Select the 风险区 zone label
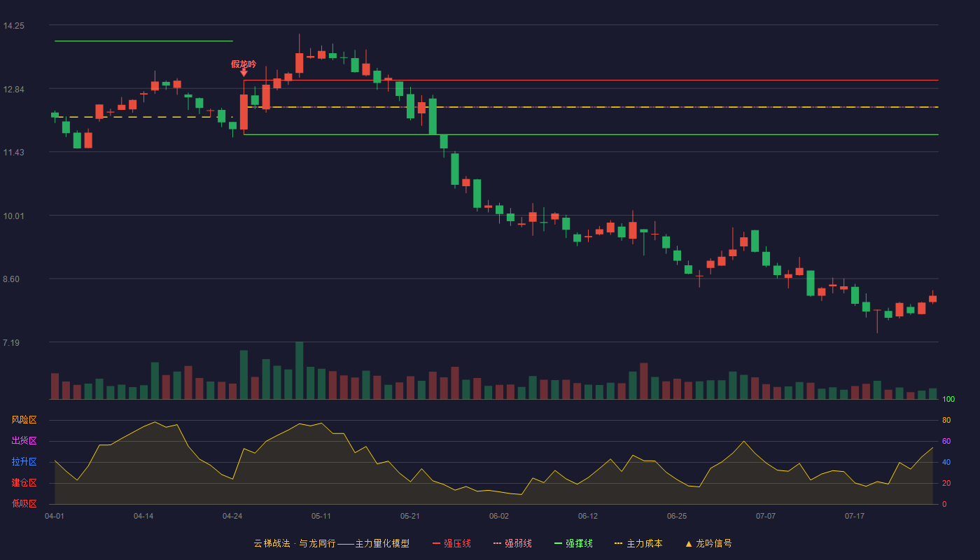This screenshot has width=980, height=560. pyautogui.click(x=24, y=420)
